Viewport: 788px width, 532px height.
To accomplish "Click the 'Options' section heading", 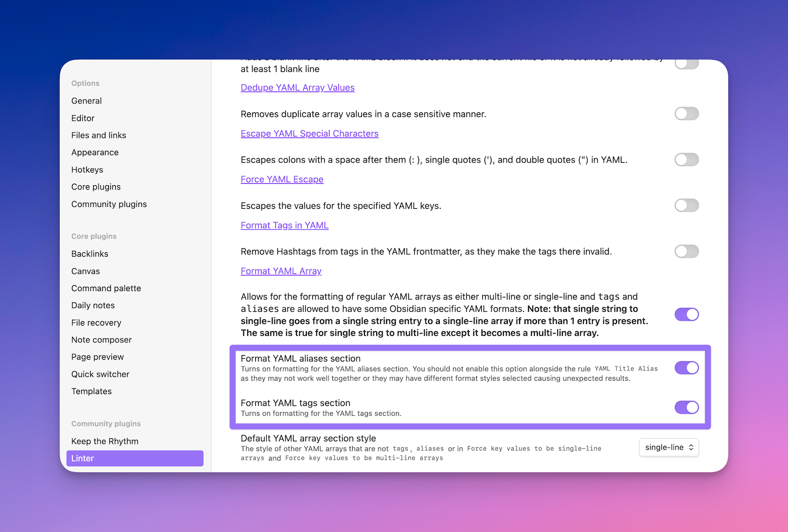I will click(x=85, y=83).
